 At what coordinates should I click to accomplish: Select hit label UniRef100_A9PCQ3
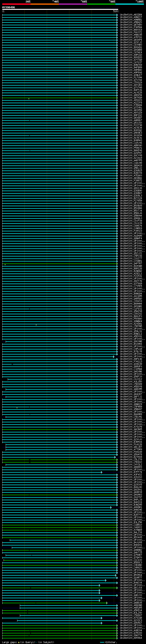pyautogui.click(x=131, y=55)
